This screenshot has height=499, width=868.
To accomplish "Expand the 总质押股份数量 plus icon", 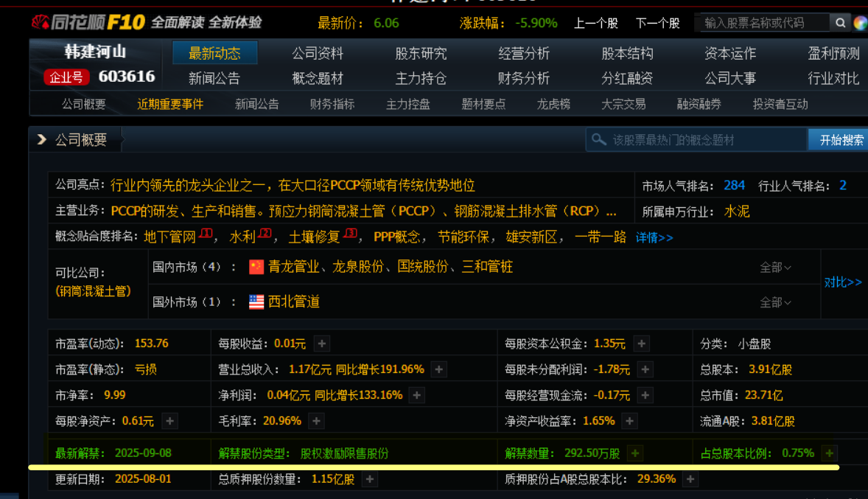I will [370, 479].
